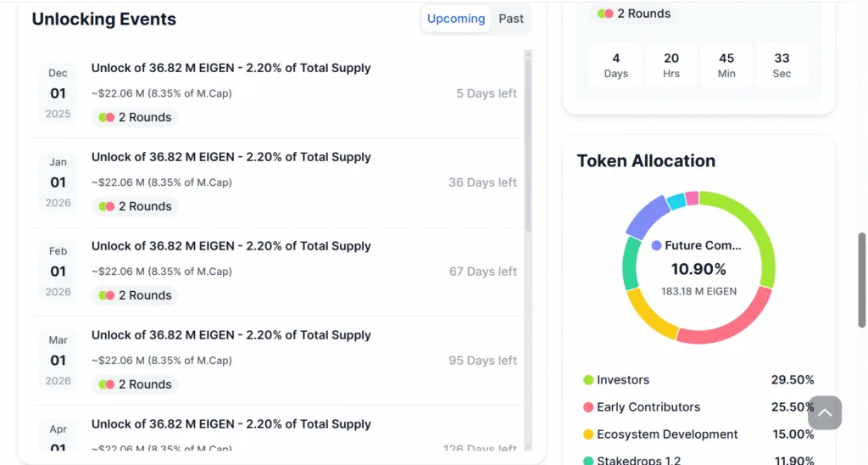This screenshot has width=868, height=465.
Task: Click the countdown 20 Hrs box
Action: click(671, 65)
